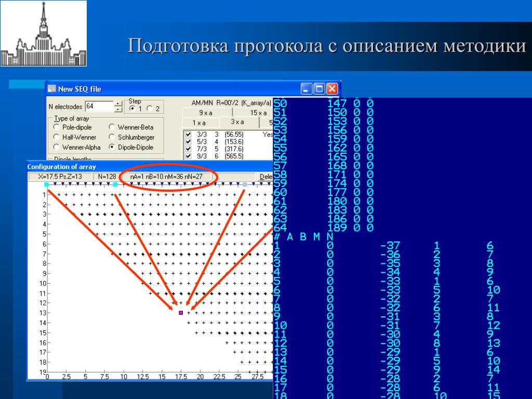Select the magenta data point on level 13
532x399 pixels.
click(181, 313)
